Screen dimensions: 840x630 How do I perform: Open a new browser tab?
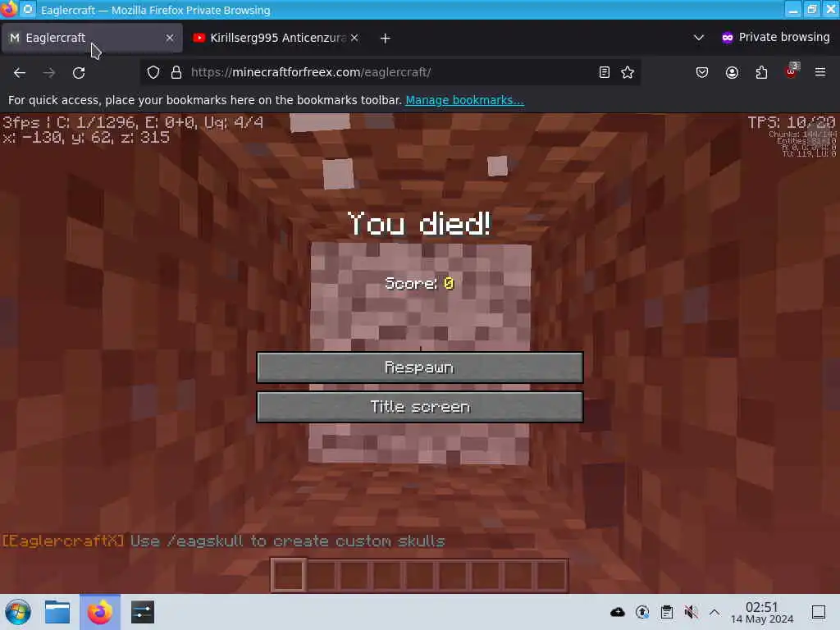coord(386,38)
